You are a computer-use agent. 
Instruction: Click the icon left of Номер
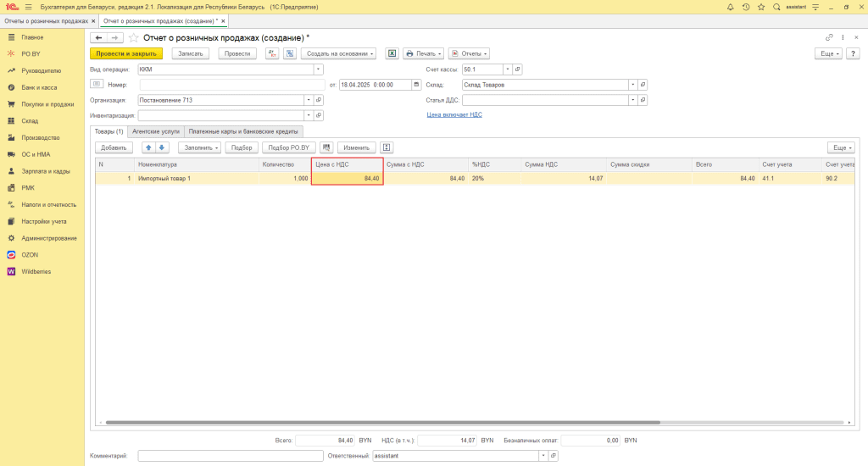tap(97, 84)
